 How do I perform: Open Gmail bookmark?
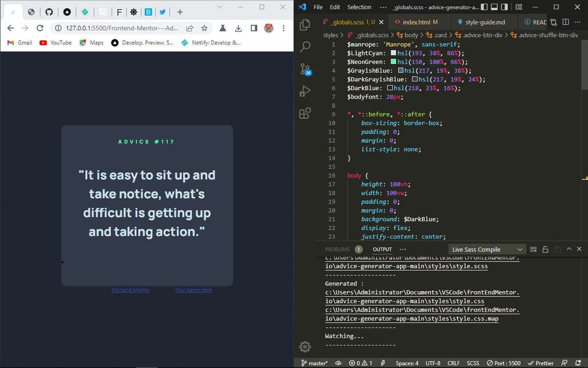[x=20, y=43]
